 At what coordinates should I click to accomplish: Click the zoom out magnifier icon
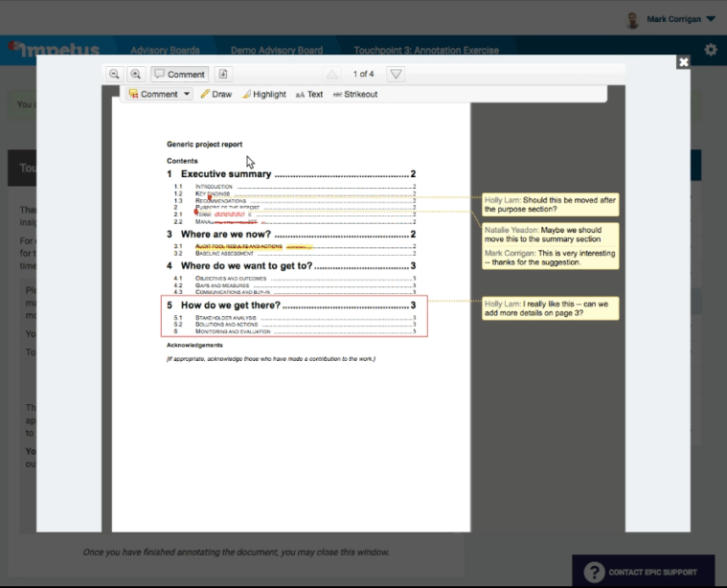(x=114, y=74)
